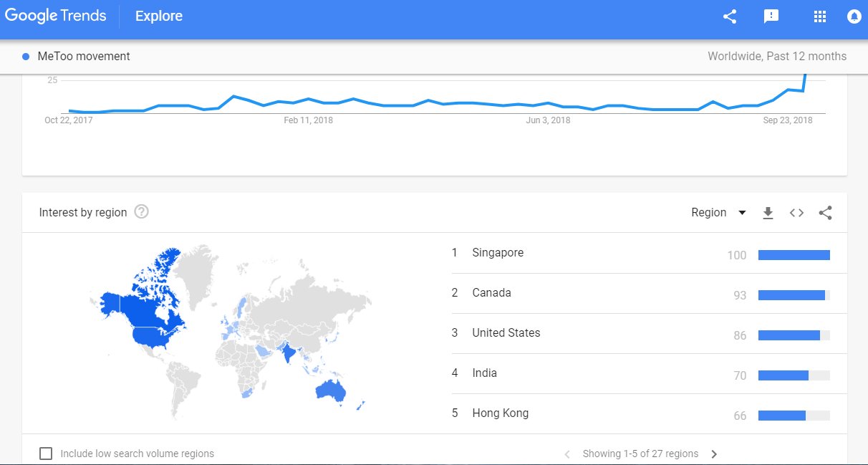868x465 pixels.
Task: Click Australia on the world map
Action: tap(332, 390)
